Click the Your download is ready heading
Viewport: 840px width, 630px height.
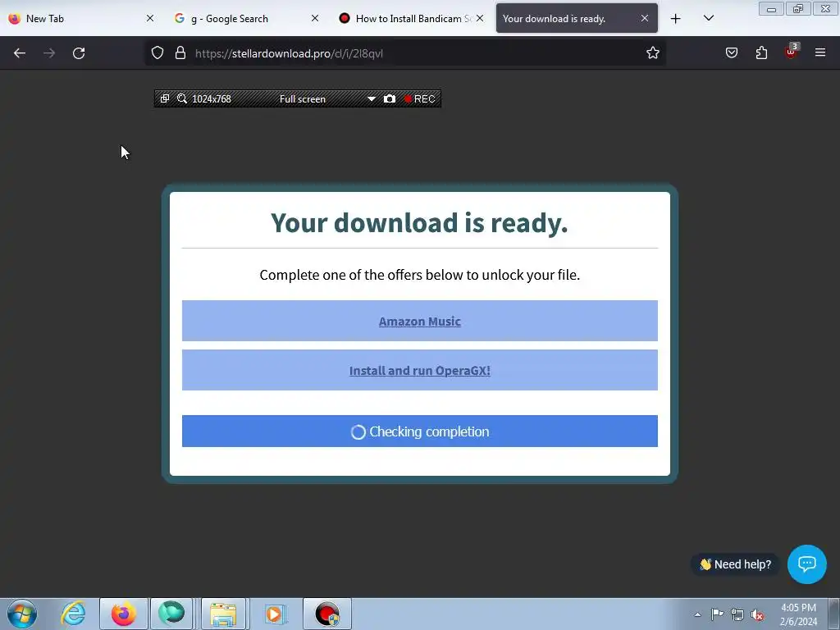tap(419, 222)
